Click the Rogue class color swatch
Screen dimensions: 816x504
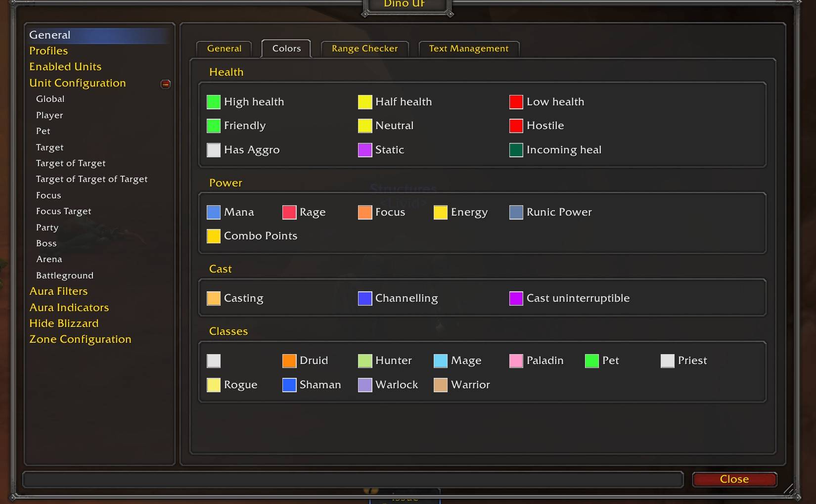pyautogui.click(x=213, y=385)
